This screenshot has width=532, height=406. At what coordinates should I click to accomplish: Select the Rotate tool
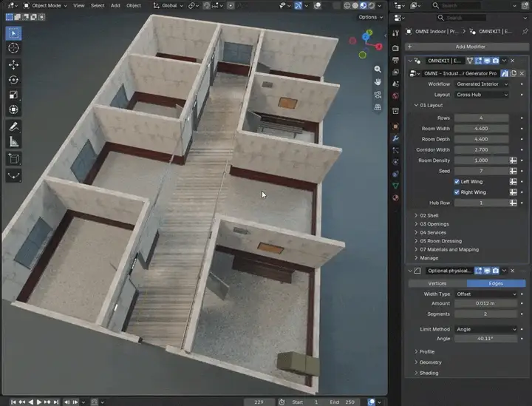[13, 80]
